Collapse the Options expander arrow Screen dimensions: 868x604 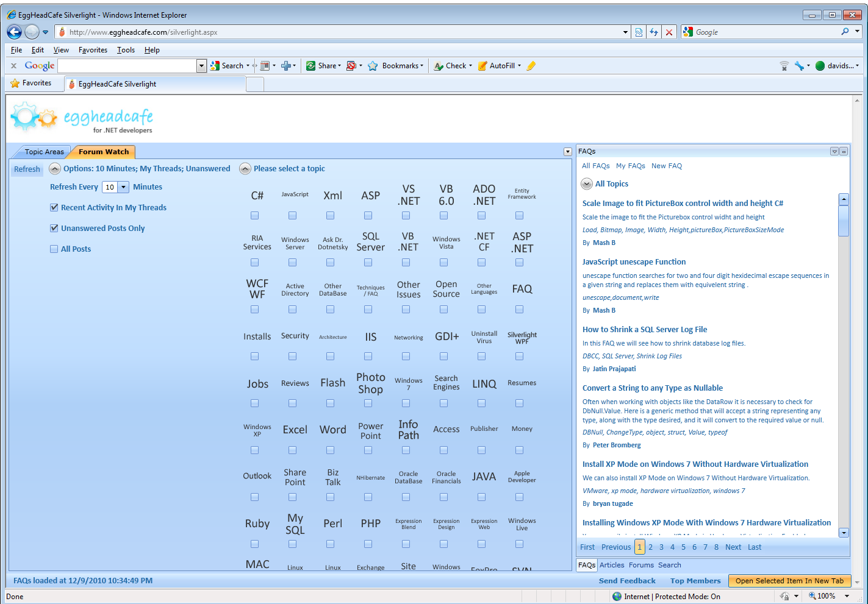[54, 169]
